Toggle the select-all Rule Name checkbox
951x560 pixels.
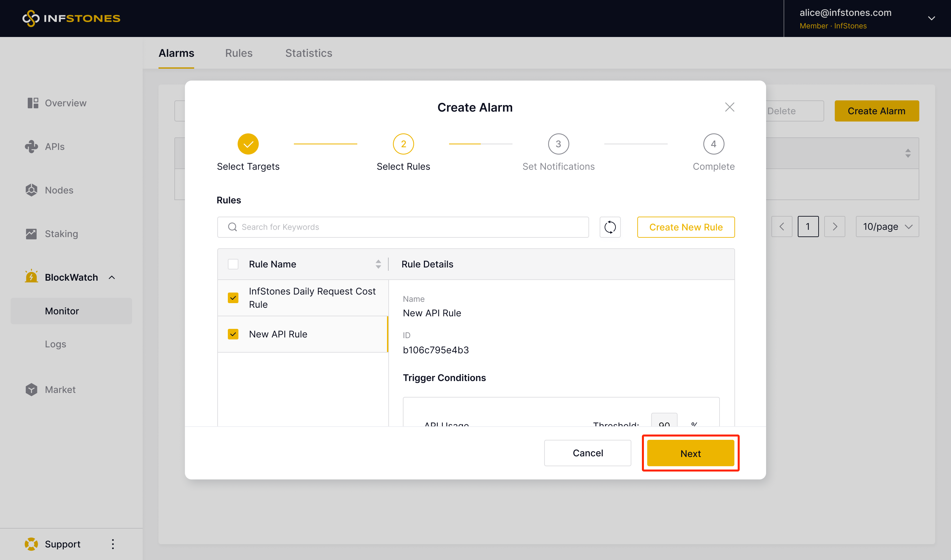[x=233, y=264]
